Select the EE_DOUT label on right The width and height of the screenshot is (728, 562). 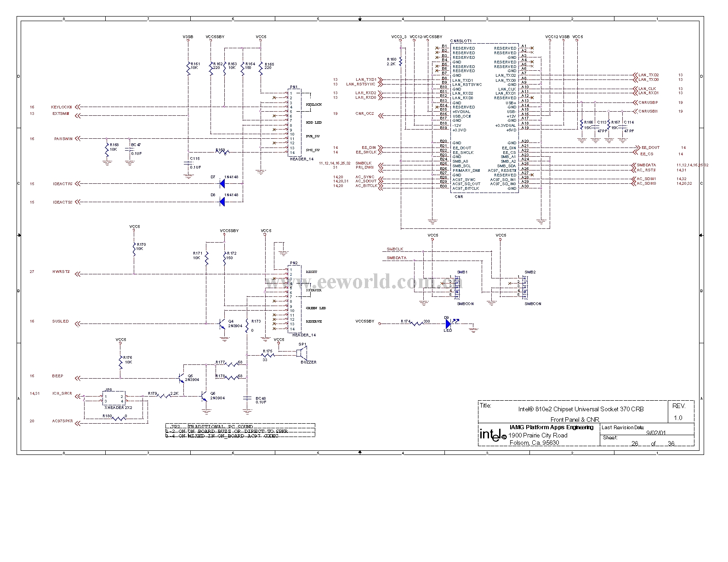point(650,148)
